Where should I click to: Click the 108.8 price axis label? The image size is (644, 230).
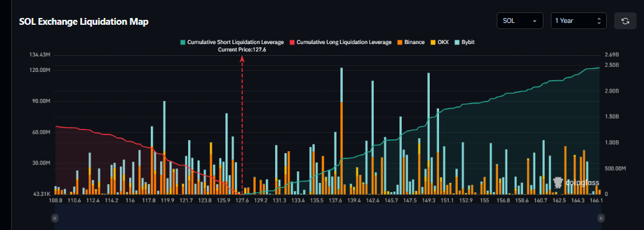[55, 200]
